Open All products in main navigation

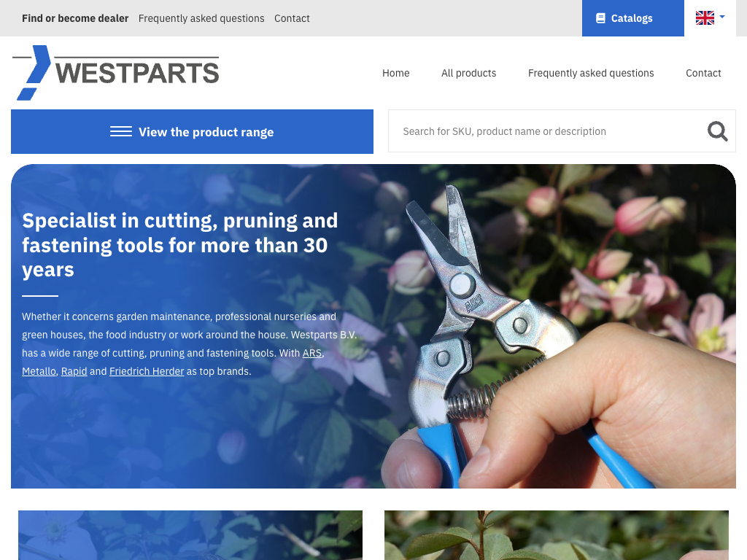(x=468, y=73)
